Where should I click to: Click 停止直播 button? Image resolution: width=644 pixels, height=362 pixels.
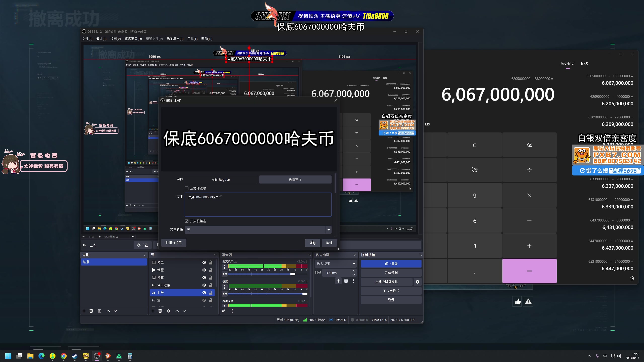pos(391,264)
